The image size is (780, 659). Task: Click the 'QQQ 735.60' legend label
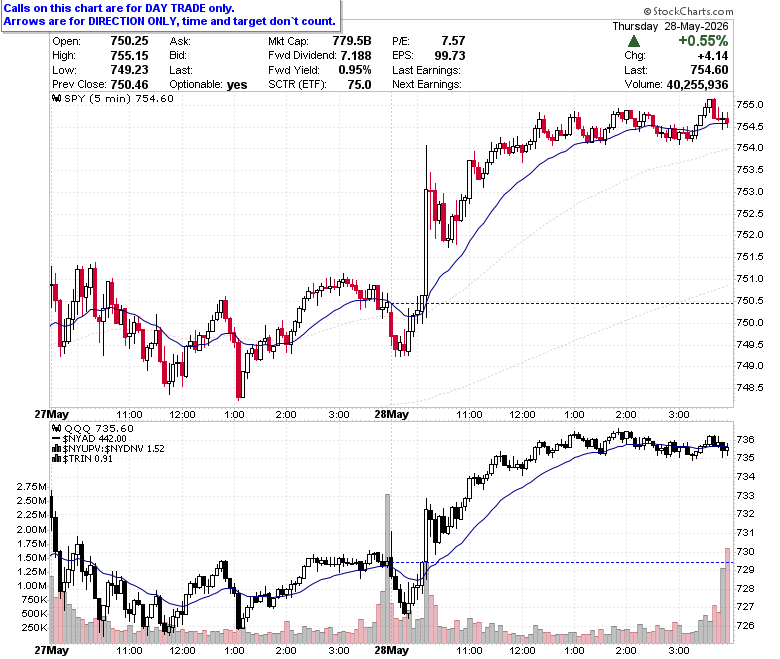[x=99, y=428]
